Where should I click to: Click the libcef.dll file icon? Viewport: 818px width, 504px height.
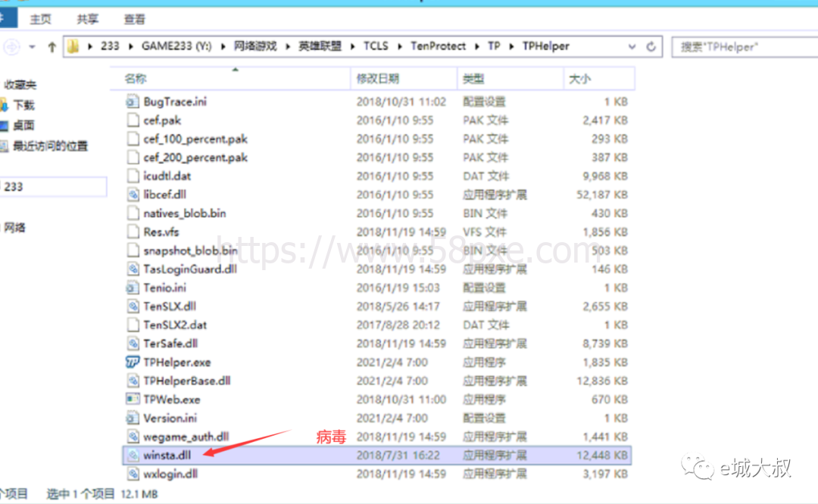133,194
